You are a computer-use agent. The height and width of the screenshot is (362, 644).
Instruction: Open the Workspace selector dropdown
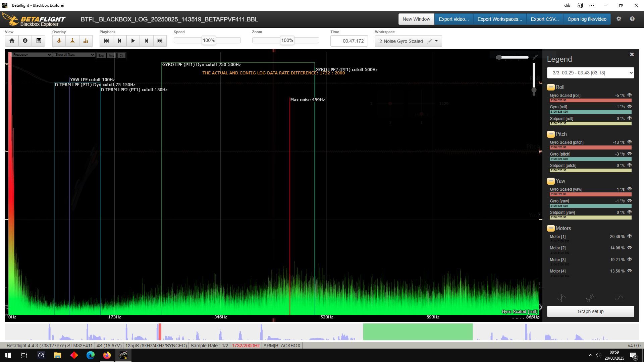[x=436, y=41]
